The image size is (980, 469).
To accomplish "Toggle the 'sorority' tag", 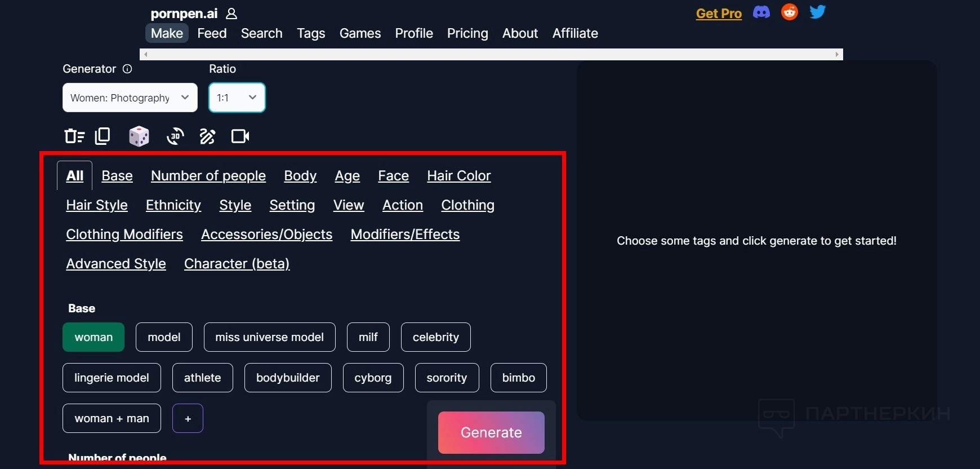I will click(447, 378).
